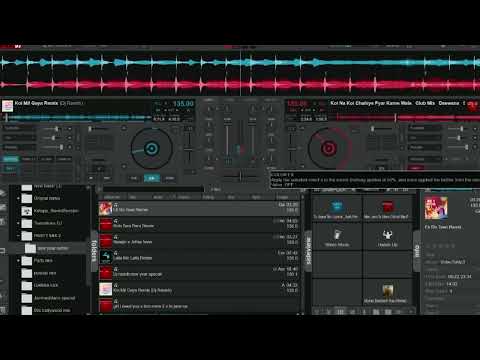This screenshot has width=480, height=360.
Task: Click the right channel volume fader
Action: coord(252,142)
